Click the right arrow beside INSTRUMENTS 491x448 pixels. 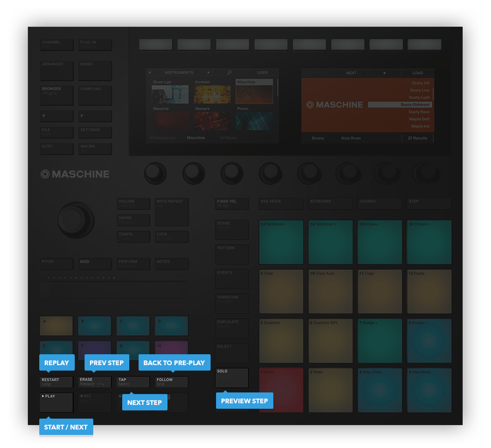(x=208, y=72)
